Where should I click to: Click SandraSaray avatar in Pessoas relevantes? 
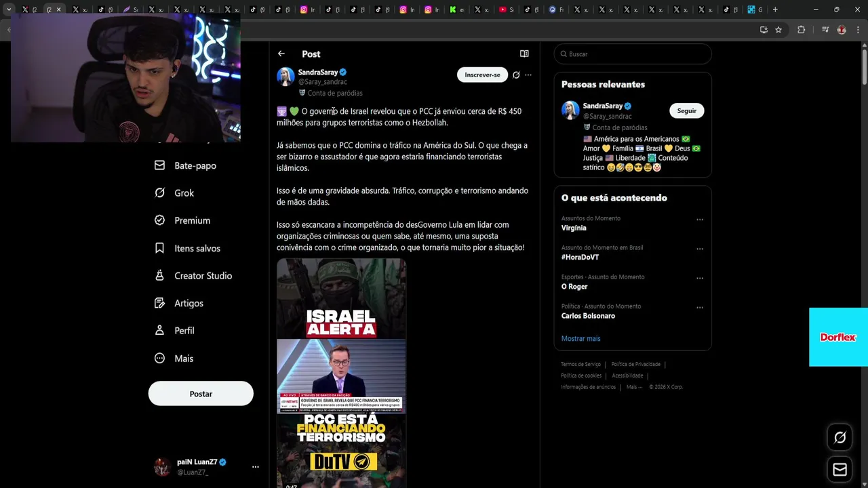[570, 110]
